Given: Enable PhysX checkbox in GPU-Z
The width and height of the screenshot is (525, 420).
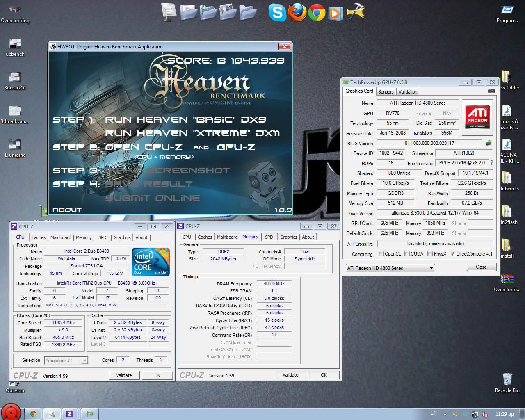Looking at the screenshot, I should click(430, 254).
